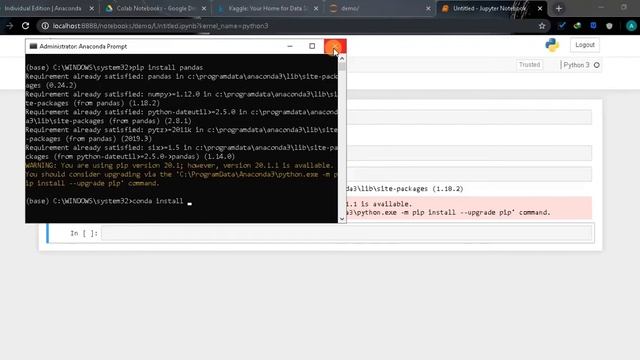Click the Anaconda Prompt scrollbar thumb
Viewport: 640px width, 360px height.
[x=342, y=67]
